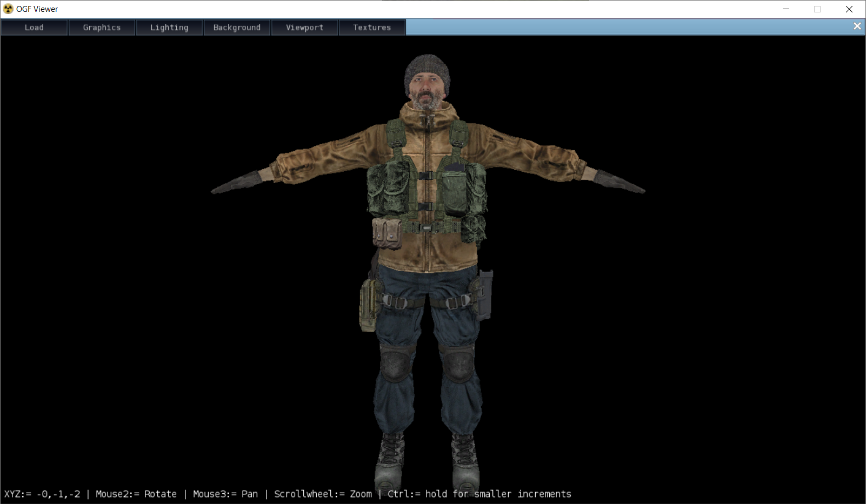Open the Graphics menu
Viewport: 866px width, 504px height.
click(102, 28)
